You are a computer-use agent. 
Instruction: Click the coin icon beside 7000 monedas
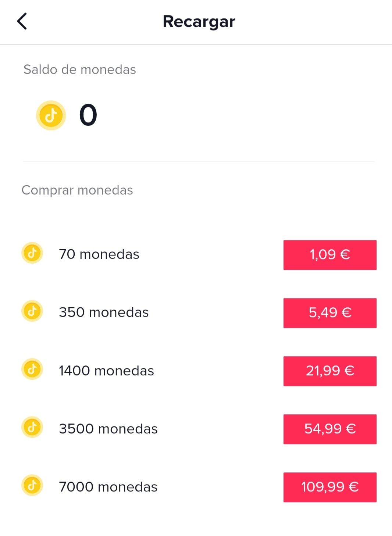tap(32, 485)
